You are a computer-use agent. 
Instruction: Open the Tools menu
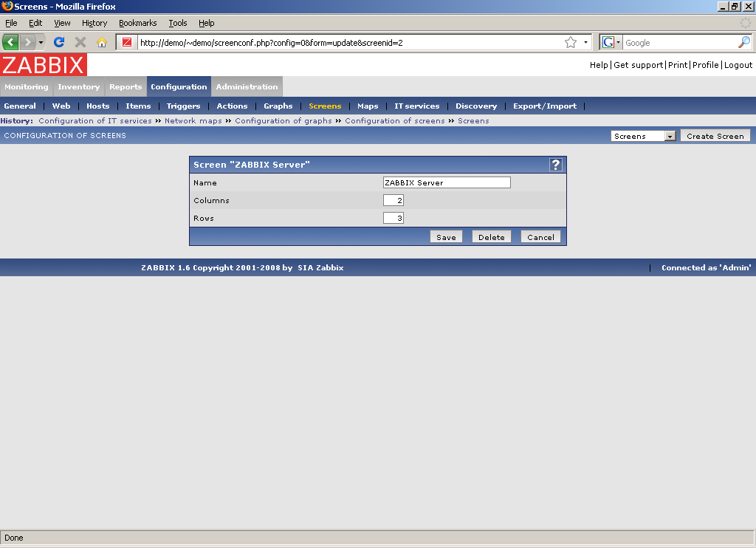point(177,23)
